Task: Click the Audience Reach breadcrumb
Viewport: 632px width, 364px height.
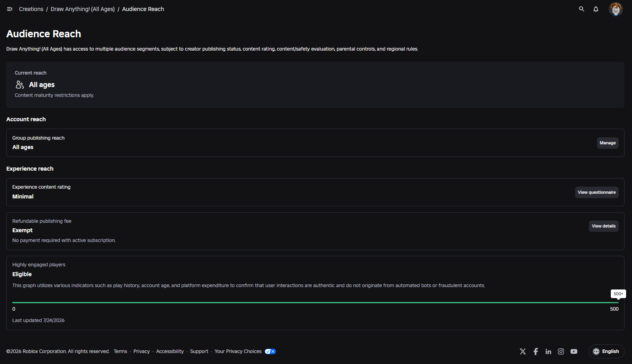Action: (x=143, y=9)
